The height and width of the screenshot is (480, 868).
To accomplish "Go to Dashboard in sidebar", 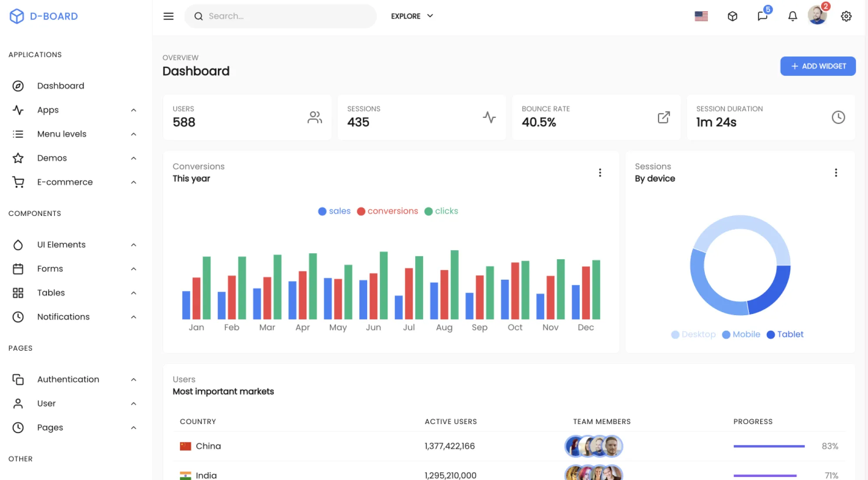I will [x=60, y=86].
